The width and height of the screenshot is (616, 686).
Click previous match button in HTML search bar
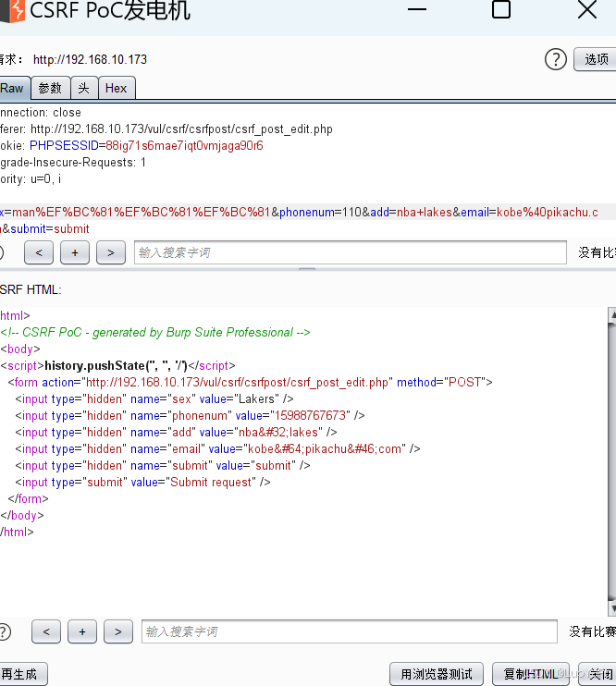point(46,631)
